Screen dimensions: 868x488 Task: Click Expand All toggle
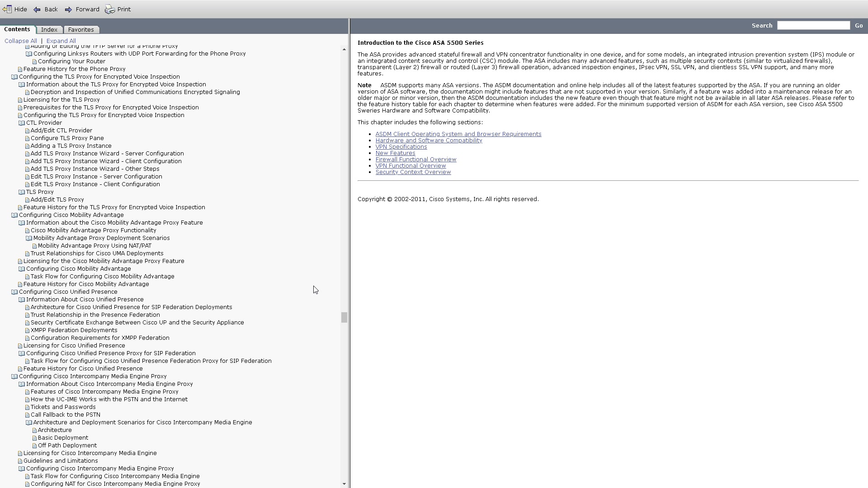click(x=61, y=40)
